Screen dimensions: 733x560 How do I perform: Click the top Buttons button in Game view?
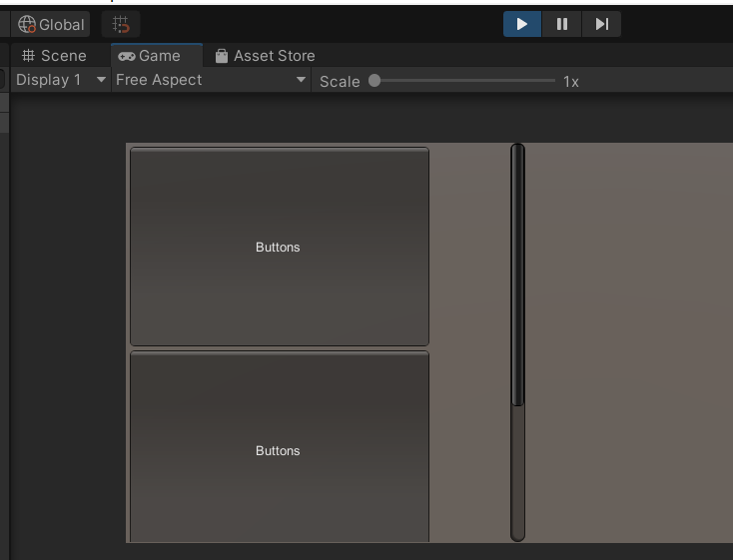(x=280, y=247)
